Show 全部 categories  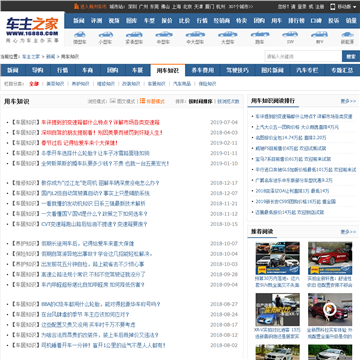click(x=34, y=84)
